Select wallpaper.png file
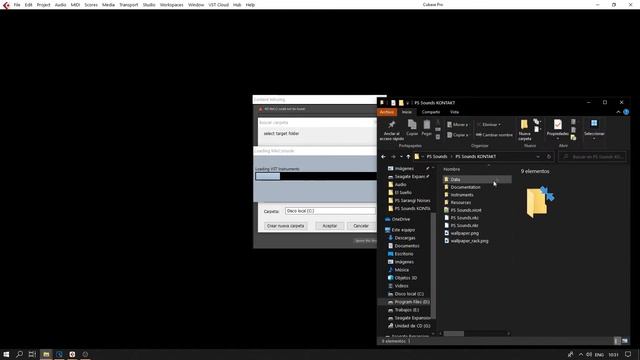Viewport: 640px width, 360px height. [x=464, y=233]
